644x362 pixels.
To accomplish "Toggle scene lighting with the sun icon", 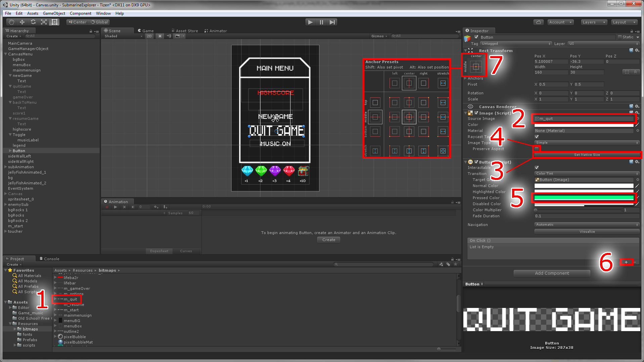I will coord(160,36).
